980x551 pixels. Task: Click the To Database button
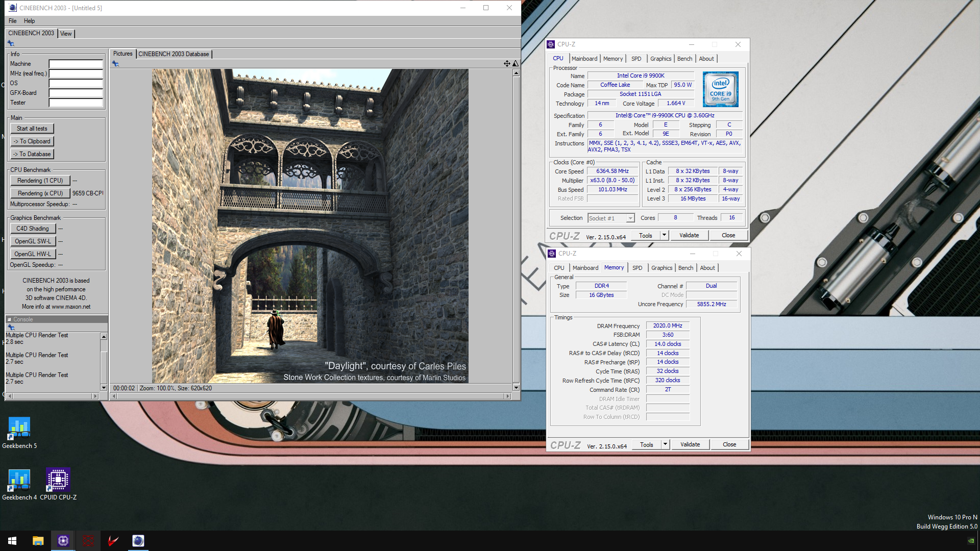(x=32, y=154)
